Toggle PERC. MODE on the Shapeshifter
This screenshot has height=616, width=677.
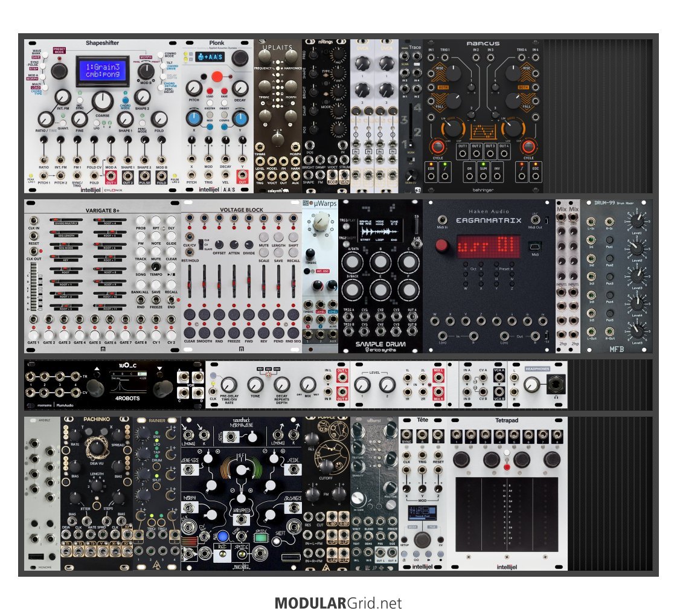[142, 123]
